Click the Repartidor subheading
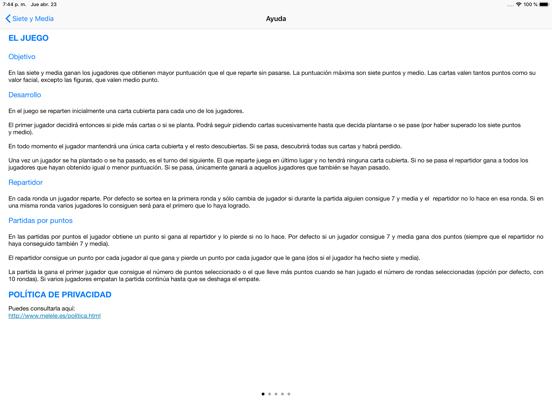The height and width of the screenshot is (414, 552). tap(25, 182)
